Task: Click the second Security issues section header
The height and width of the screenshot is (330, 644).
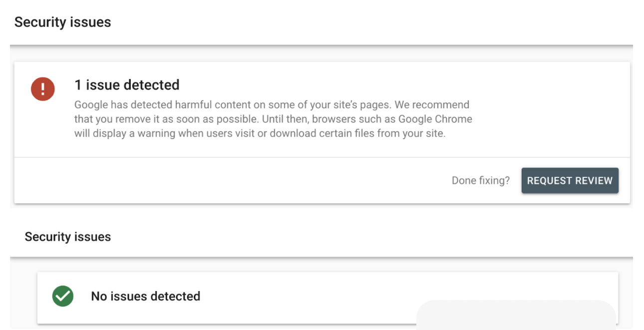Action: (67, 236)
